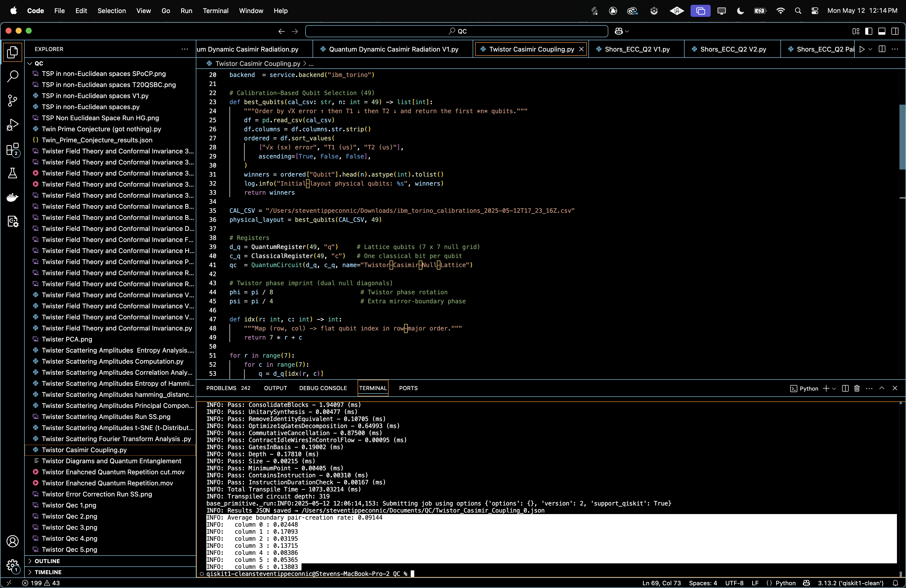The image size is (906, 588).
Task: Click the QC command center search field
Action: [457, 31]
